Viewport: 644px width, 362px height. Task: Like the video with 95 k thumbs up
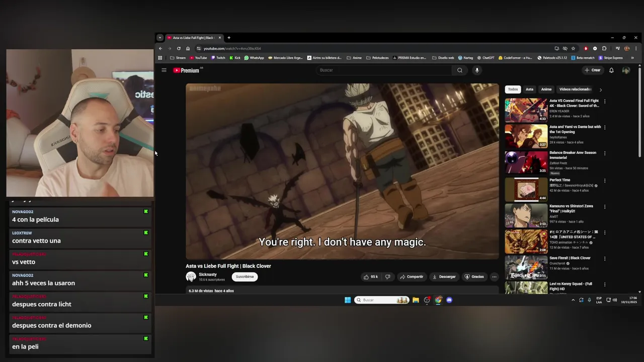click(371, 277)
